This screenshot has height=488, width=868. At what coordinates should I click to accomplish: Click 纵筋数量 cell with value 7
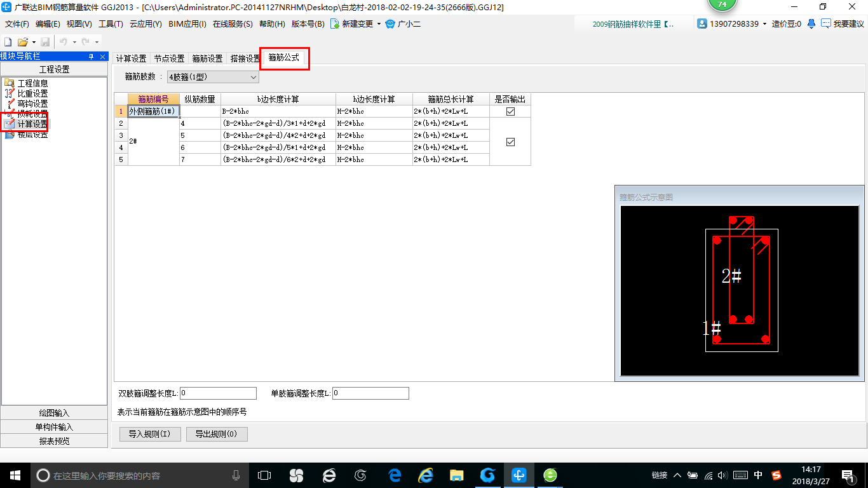[x=200, y=159]
